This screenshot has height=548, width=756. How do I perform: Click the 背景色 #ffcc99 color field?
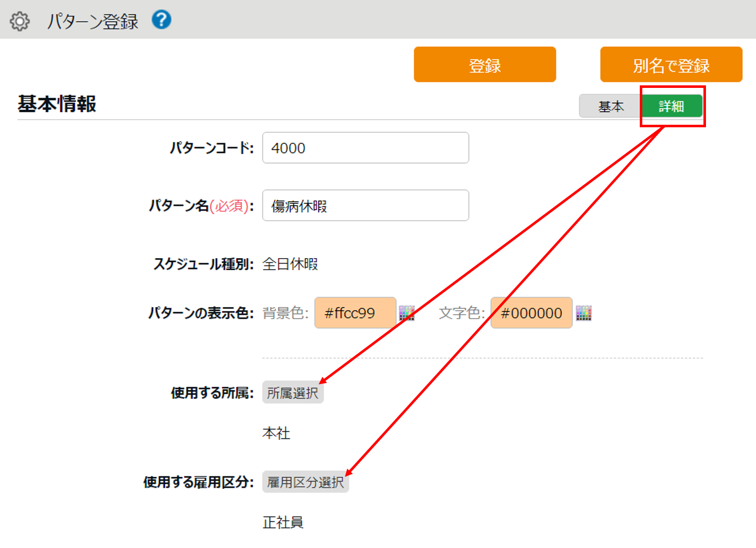(x=355, y=313)
